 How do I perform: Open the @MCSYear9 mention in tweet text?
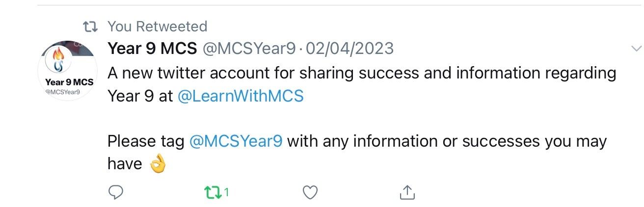tap(236, 141)
